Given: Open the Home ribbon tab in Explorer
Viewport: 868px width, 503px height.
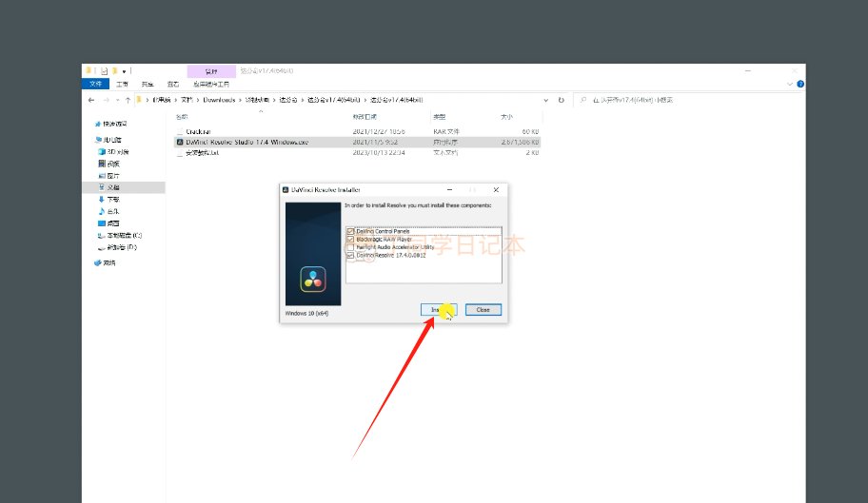Looking at the screenshot, I should click(x=122, y=84).
